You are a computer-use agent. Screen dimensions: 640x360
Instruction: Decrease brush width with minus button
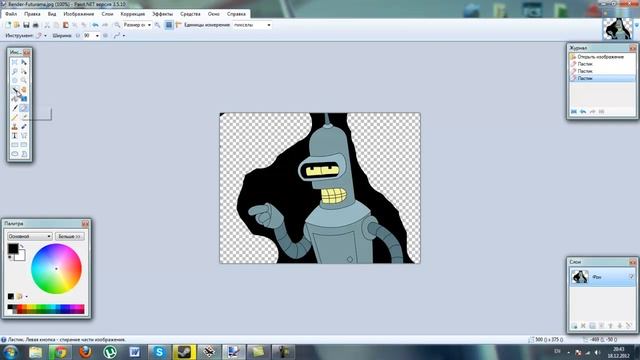point(78,36)
